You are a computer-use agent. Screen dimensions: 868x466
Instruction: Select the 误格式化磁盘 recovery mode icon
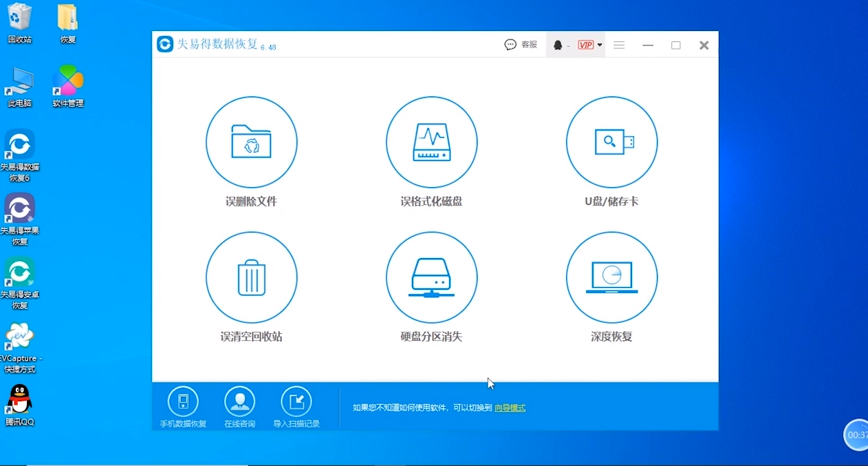tap(432, 142)
